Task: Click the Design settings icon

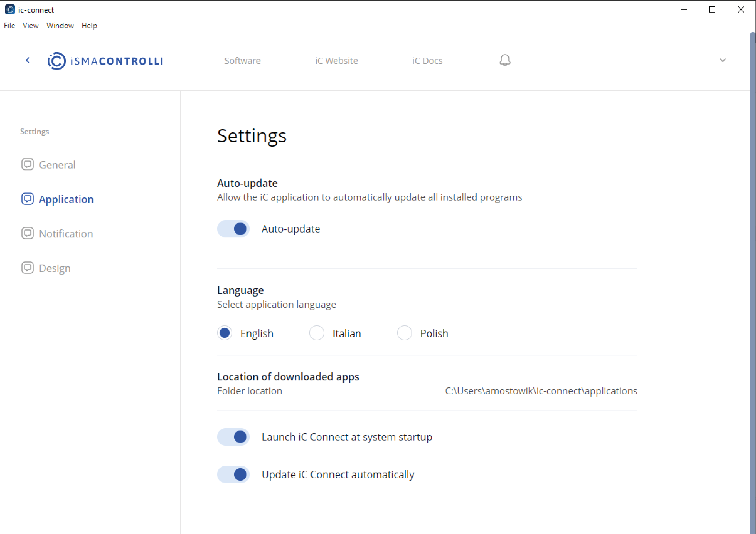Action: coord(27,268)
